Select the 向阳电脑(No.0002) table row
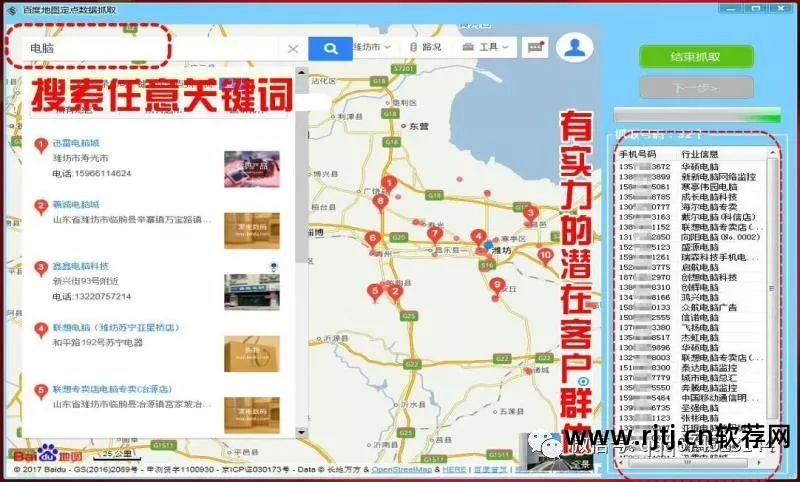800x482 pixels. (691, 237)
